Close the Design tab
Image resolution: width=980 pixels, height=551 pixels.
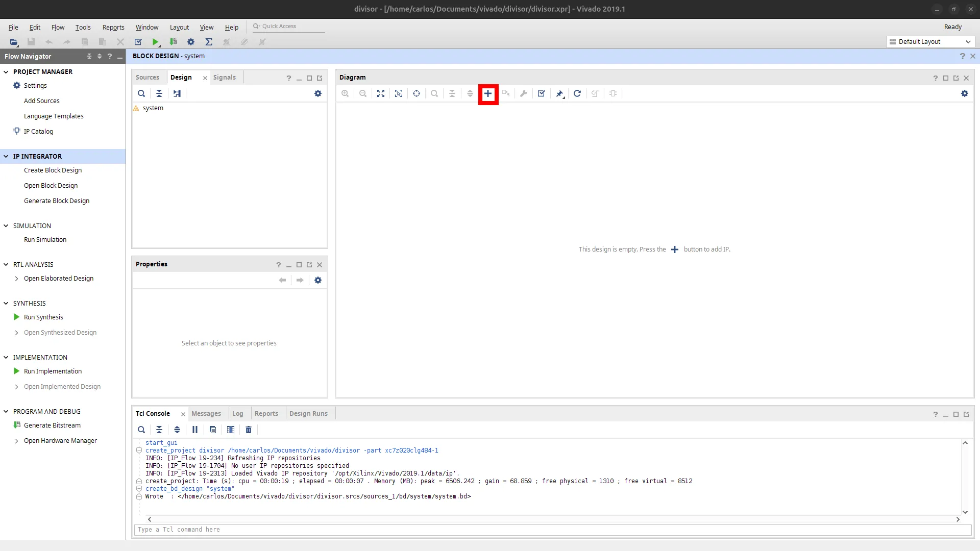click(x=205, y=78)
